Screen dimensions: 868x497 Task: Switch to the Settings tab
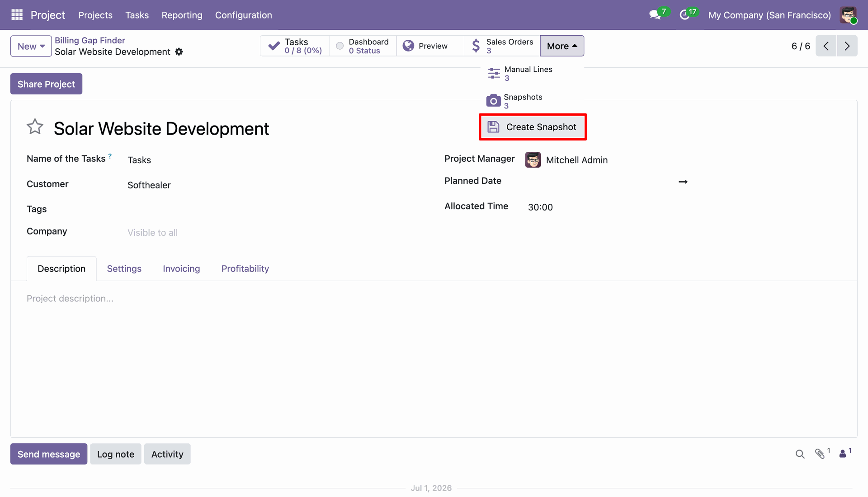point(124,269)
